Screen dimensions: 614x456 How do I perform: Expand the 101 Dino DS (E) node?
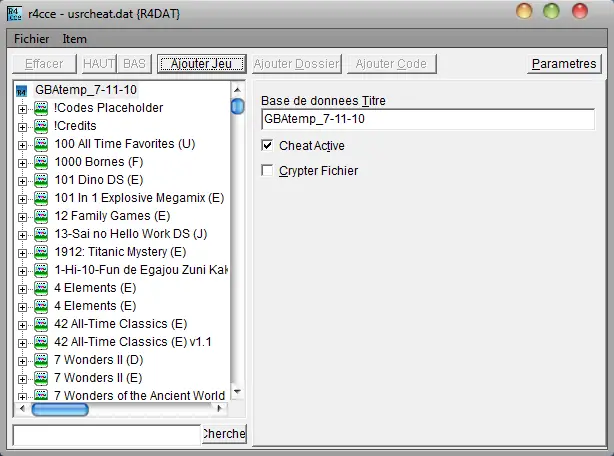click(22, 181)
